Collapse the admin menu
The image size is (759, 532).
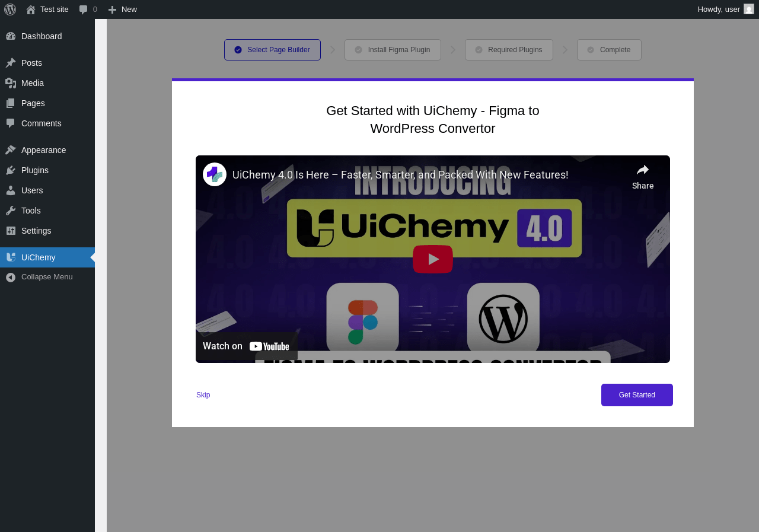click(47, 277)
